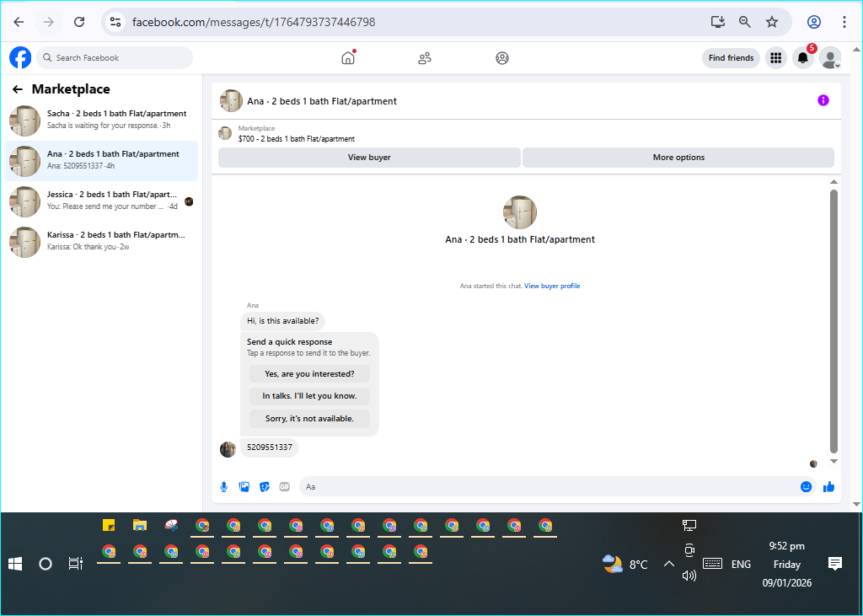The width and height of the screenshot is (863, 616).
Task: Open the zoom magnifier icon in the address bar
Action: click(x=745, y=22)
